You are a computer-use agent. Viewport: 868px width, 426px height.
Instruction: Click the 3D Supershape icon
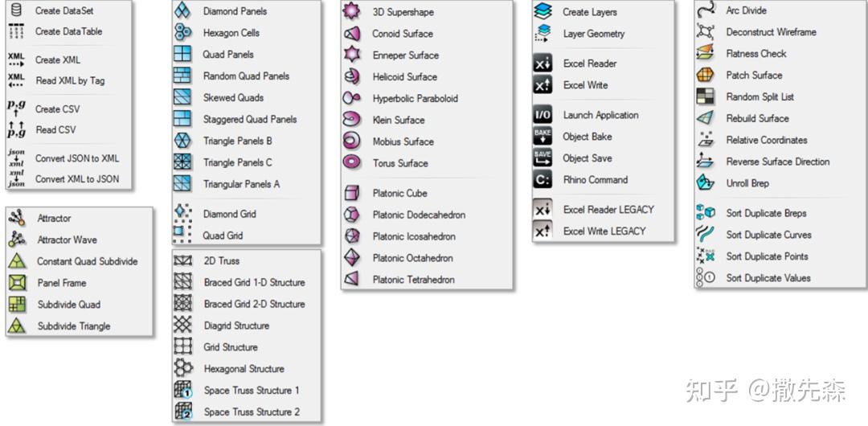point(351,11)
